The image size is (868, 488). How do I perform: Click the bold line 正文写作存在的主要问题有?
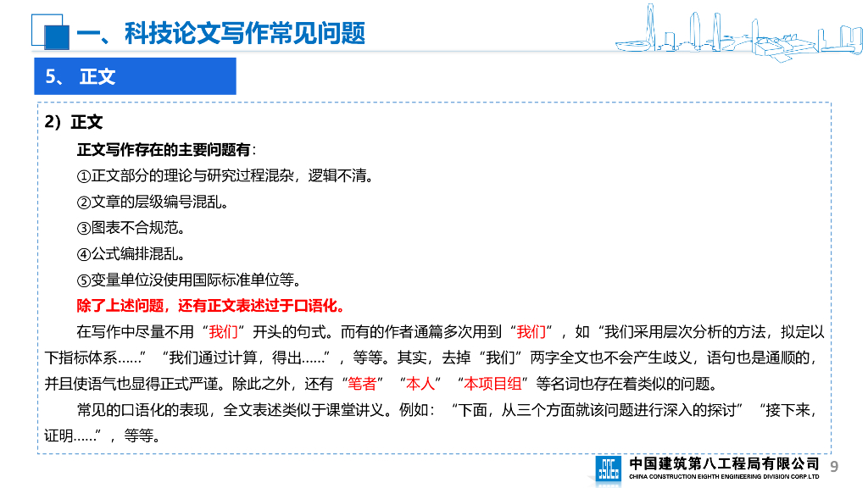click(x=166, y=149)
